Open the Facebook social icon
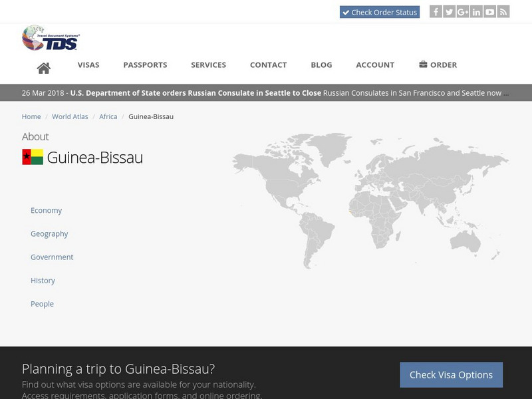This screenshot has width=532, height=399. (435, 11)
